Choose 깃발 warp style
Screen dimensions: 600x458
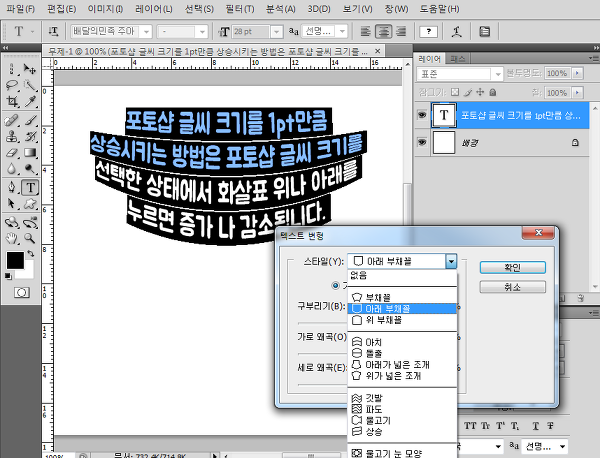(402, 398)
